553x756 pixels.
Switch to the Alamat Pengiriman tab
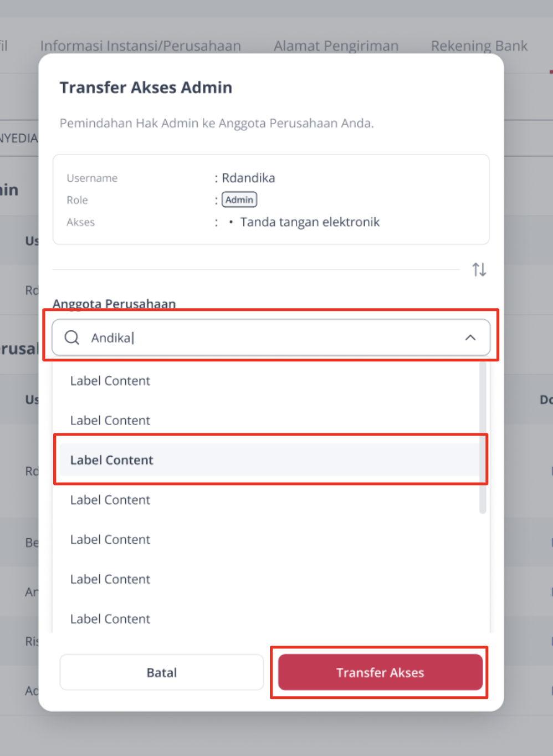(x=336, y=46)
